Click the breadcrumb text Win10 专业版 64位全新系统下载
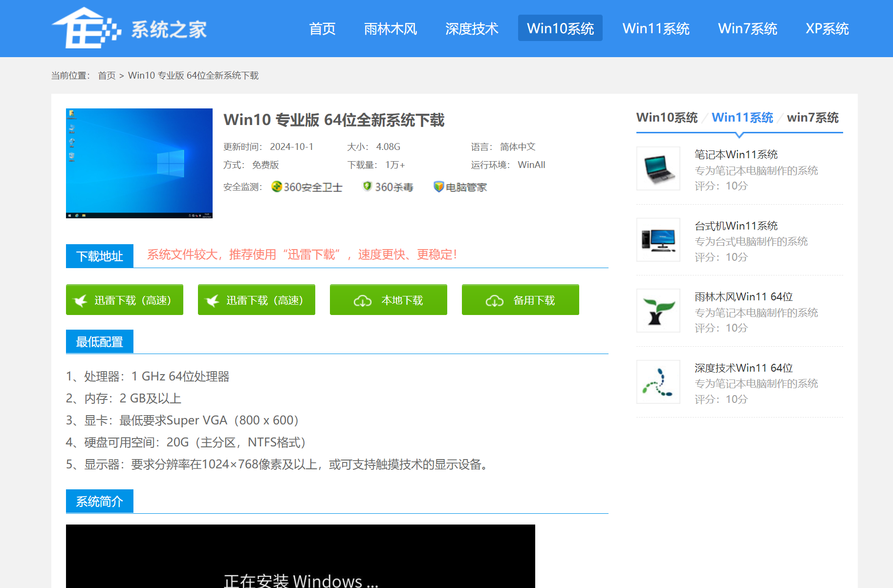This screenshot has width=893, height=588. 193,76
